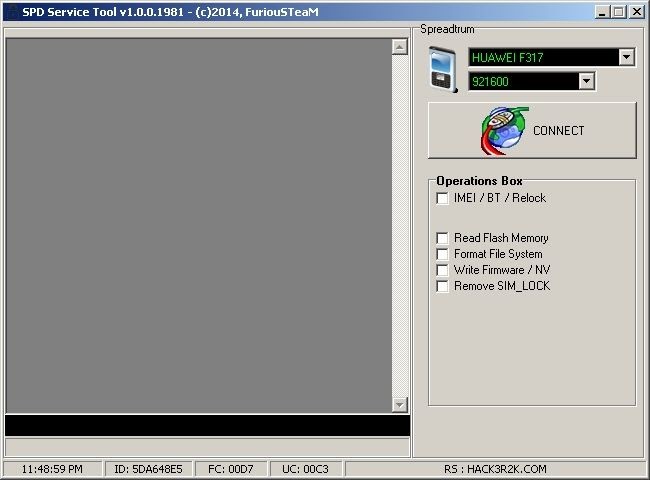Click log pane scroll up arrow
This screenshot has width=650, height=480.
pyautogui.click(x=400, y=47)
